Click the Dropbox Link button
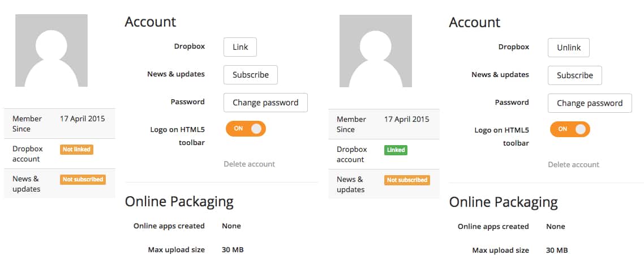The width and height of the screenshot is (644, 263). [x=241, y=47]
